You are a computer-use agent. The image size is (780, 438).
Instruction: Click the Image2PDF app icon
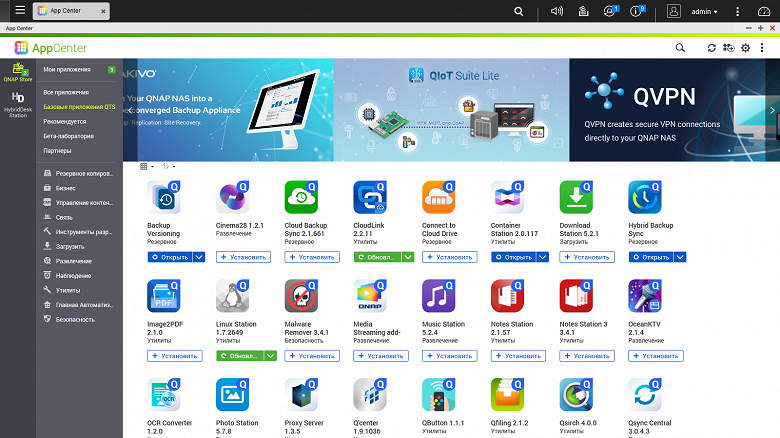click(164, 296)
